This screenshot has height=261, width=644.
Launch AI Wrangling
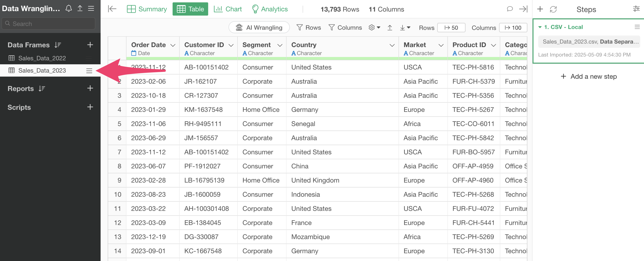(259, 27)
